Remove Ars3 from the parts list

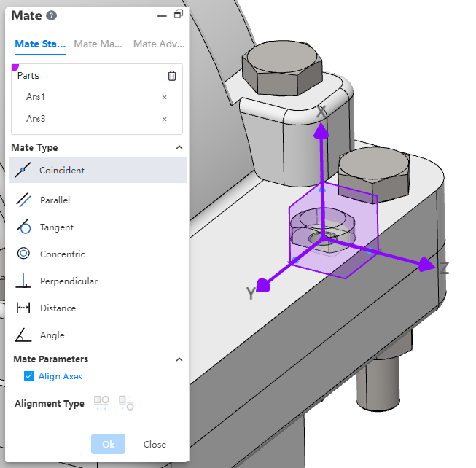point(164,119)
